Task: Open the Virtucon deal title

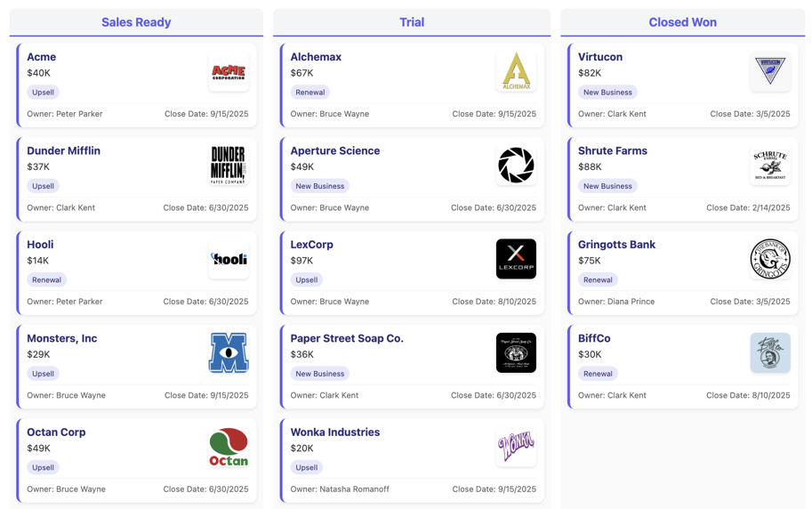Action: coord(600,57)
